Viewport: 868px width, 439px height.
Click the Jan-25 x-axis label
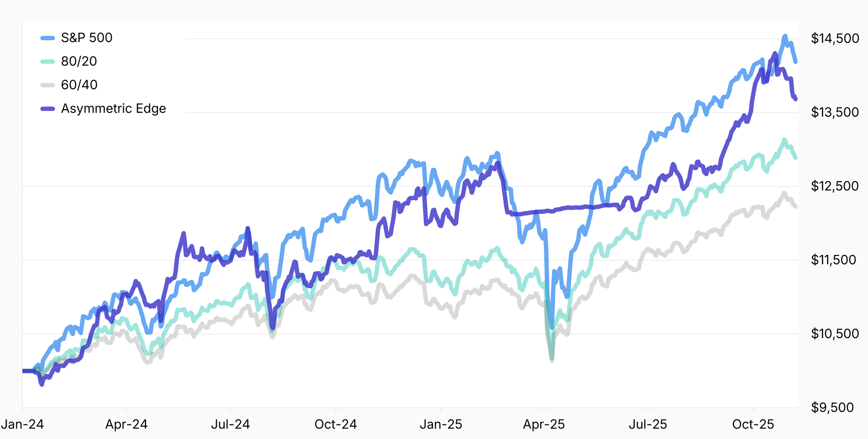click(441, 425)
